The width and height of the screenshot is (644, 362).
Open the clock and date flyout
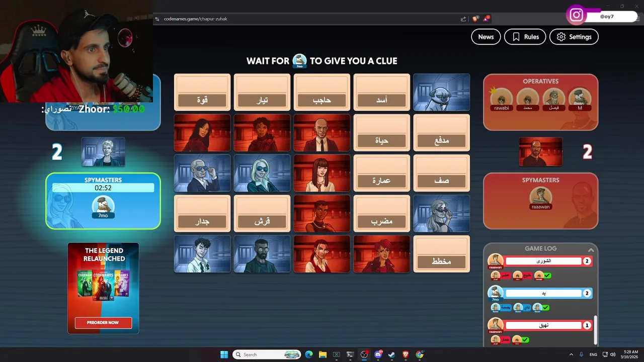coord(630,354)
